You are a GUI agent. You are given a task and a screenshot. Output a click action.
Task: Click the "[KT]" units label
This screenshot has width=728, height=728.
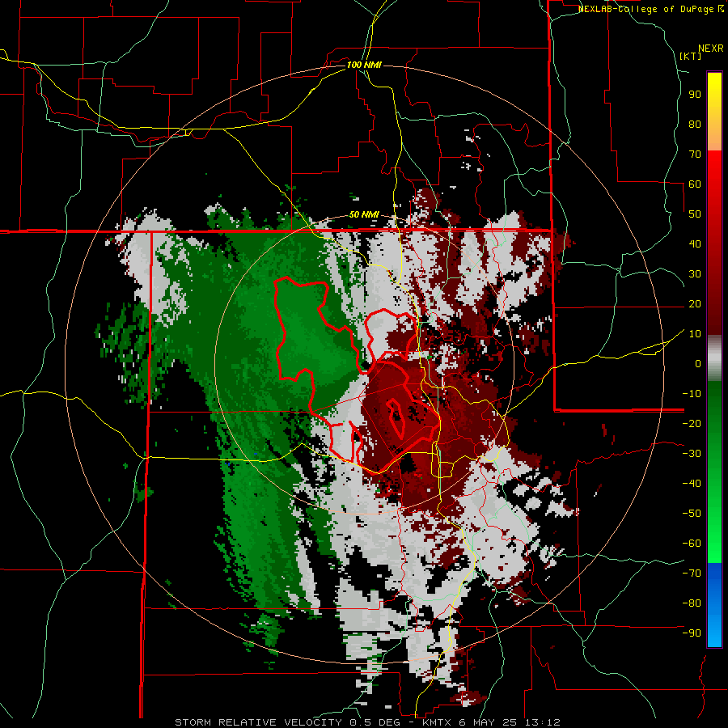691,56
